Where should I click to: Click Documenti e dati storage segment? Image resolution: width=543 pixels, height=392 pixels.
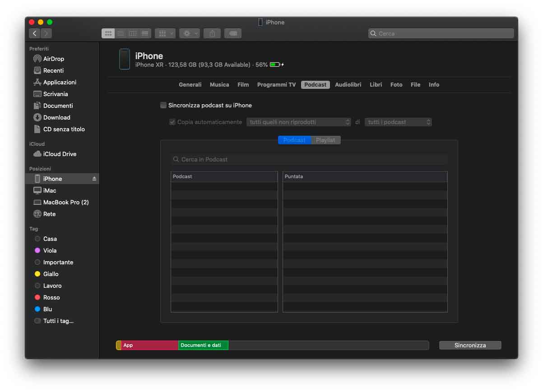coord(203,345)
